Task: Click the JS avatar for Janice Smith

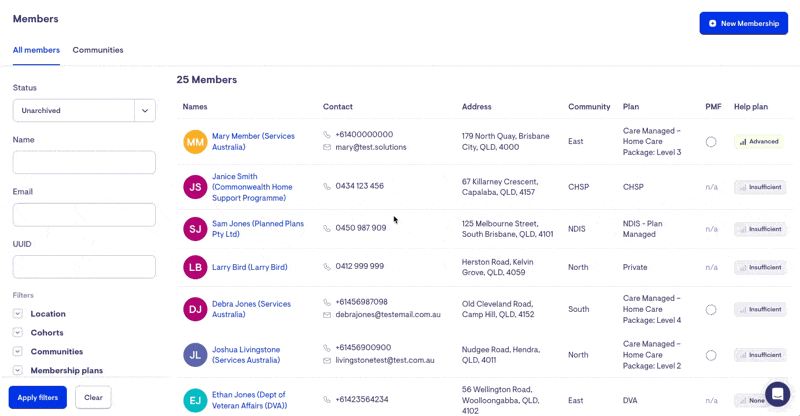Action: pos(195,187)
